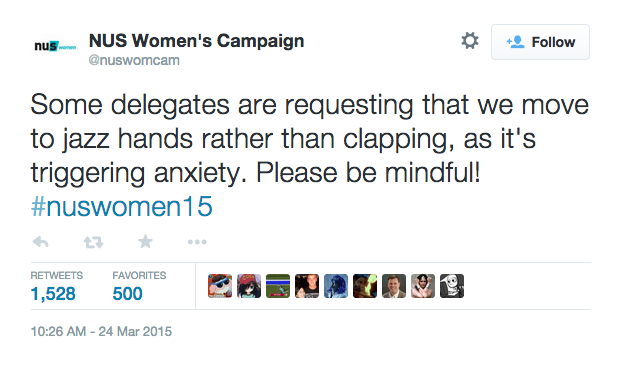View the 500 favorites list
Screen dimensions: 620x371
click(x=139, y=286)
